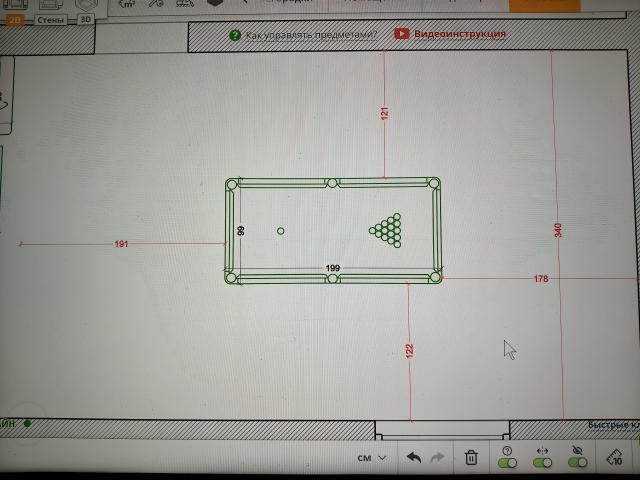Click the undo arrow in bottom toolbar
640x480 pixels.
414,458
